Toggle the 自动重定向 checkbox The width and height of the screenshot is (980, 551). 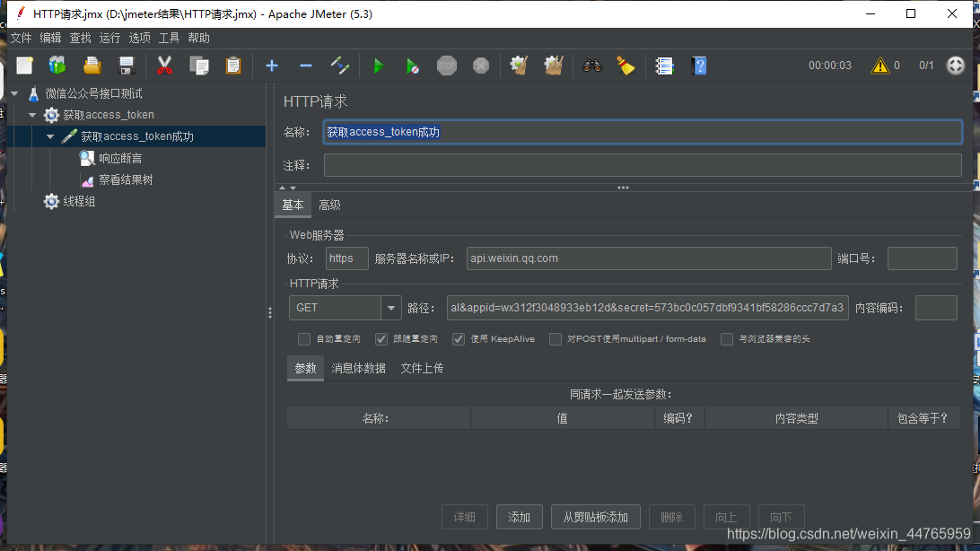point(304,339)
